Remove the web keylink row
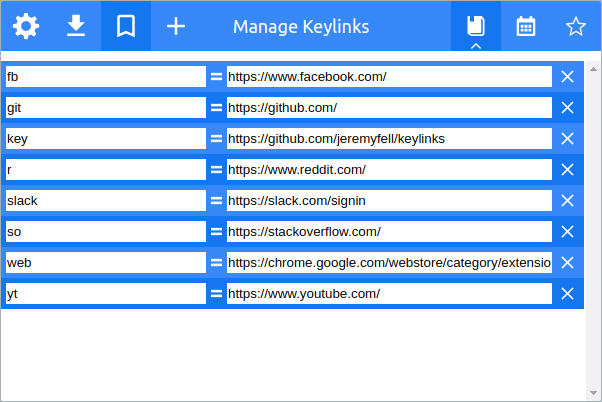Image resolution: width=602 pixels, height=402 pixels. [567, 263]
